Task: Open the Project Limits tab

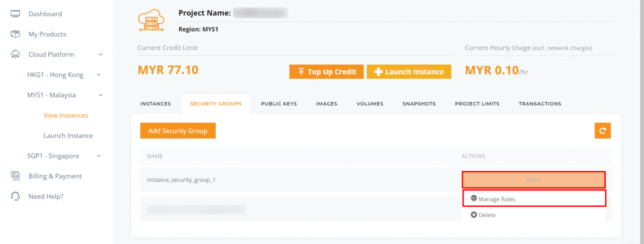Action: 477,104
